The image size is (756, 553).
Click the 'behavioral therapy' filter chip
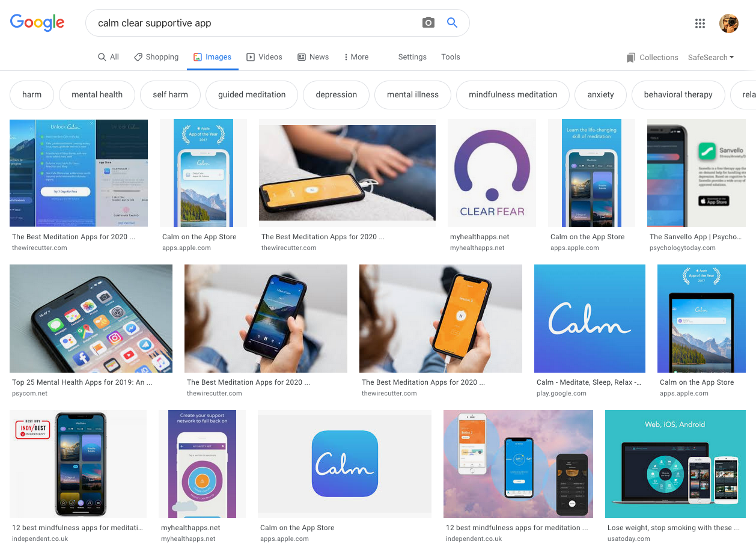coord(678,95)
